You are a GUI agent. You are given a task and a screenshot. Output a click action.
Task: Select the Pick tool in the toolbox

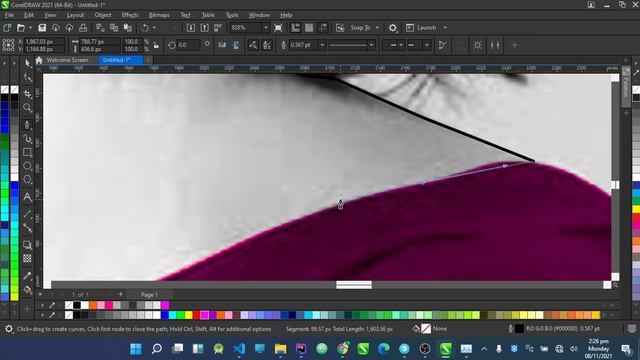coord(27,63)
